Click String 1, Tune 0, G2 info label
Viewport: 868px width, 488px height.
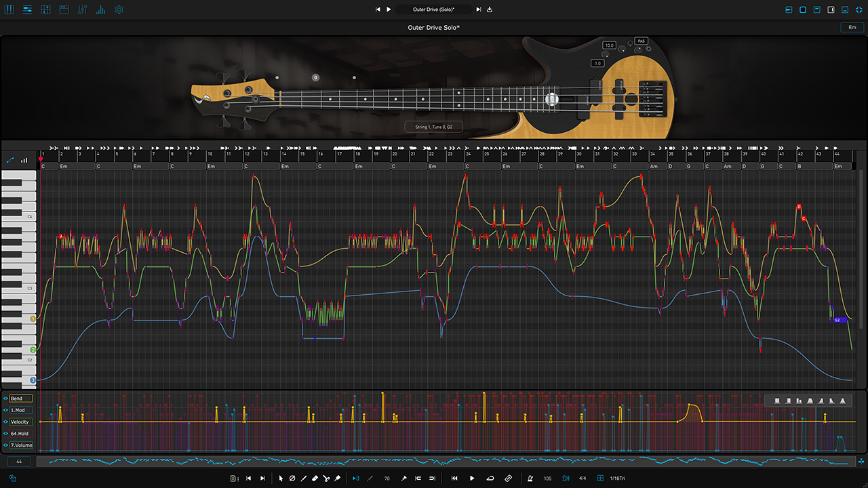[434, 127]
